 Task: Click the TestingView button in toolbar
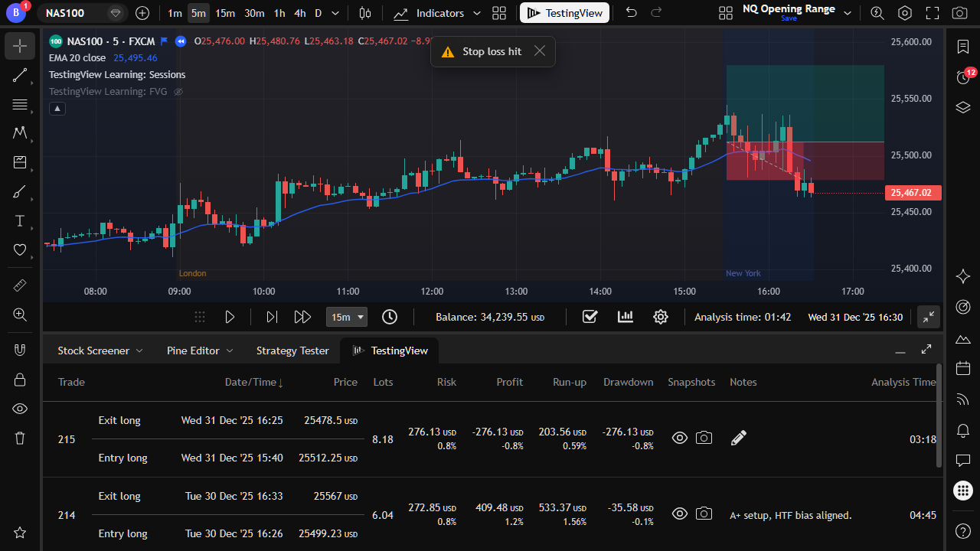click(x=565, y=13)
